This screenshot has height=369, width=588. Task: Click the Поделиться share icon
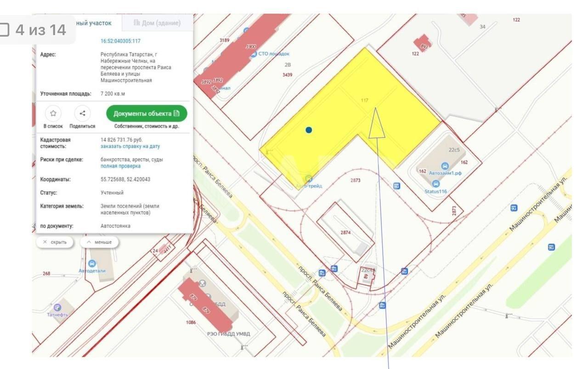[82, 113]
